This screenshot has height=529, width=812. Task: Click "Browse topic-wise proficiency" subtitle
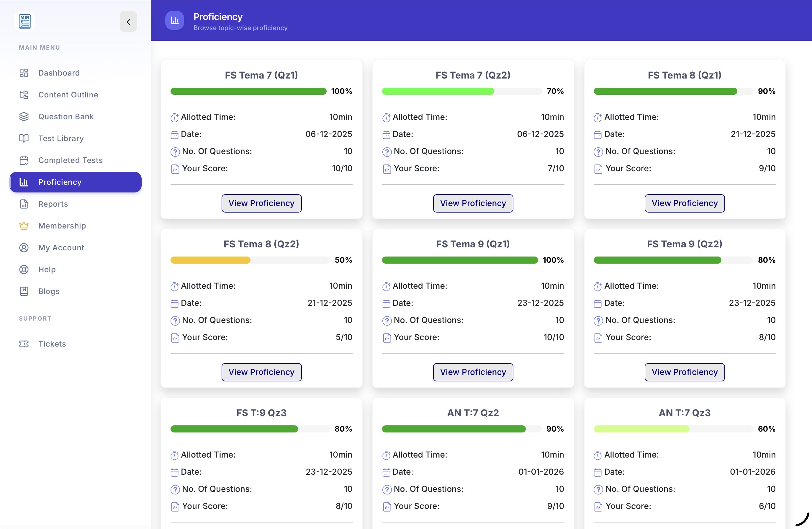[240, 28]
